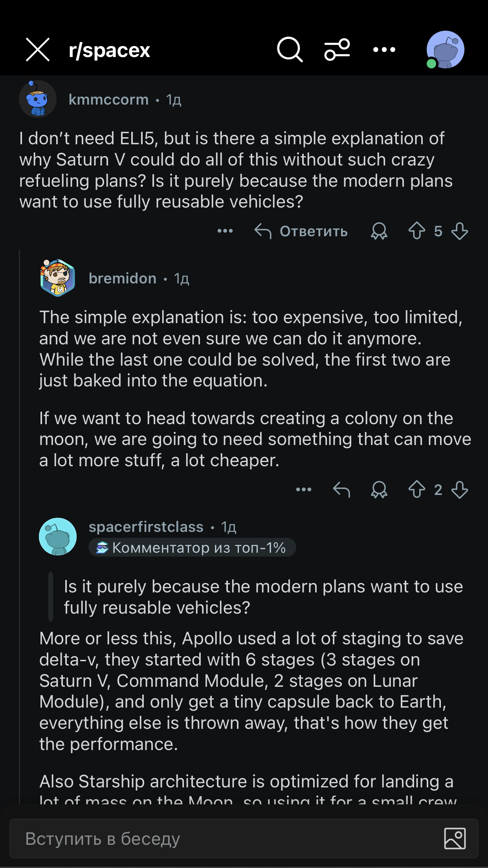Tap Ответить under kmmccorm's comment

pos(301,231)
